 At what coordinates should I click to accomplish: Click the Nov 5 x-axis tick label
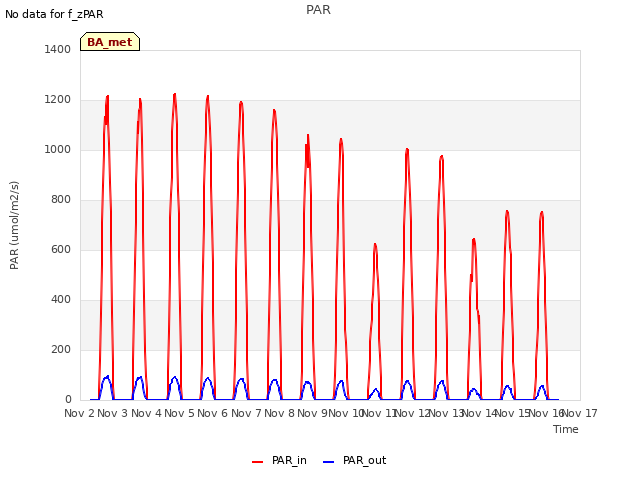(x=179, y=413)
